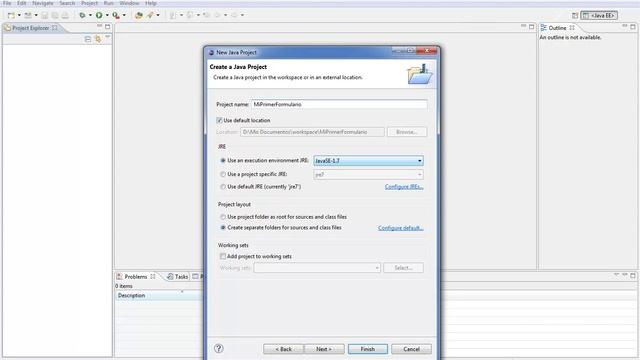640x360 pixels.
Task: Uncheck the Use default location checkbox
Action: 220,120
